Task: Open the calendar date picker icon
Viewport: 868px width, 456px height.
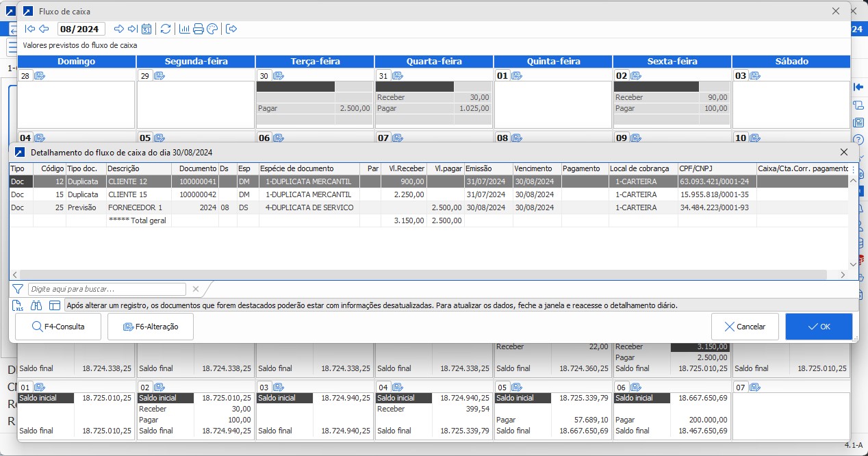Action: coord(146,29)
